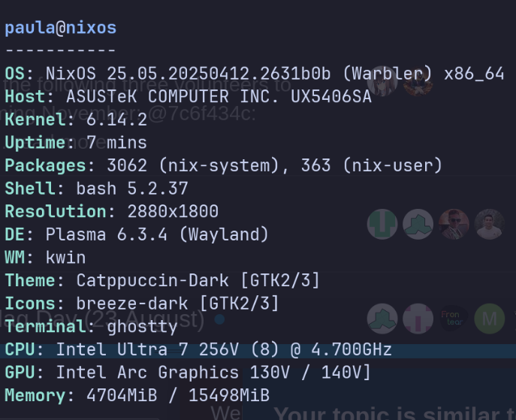Select the green letter M avatar
Image resolution: width=516 pixels, height=420 pixels.
click(x=489, y=319)
